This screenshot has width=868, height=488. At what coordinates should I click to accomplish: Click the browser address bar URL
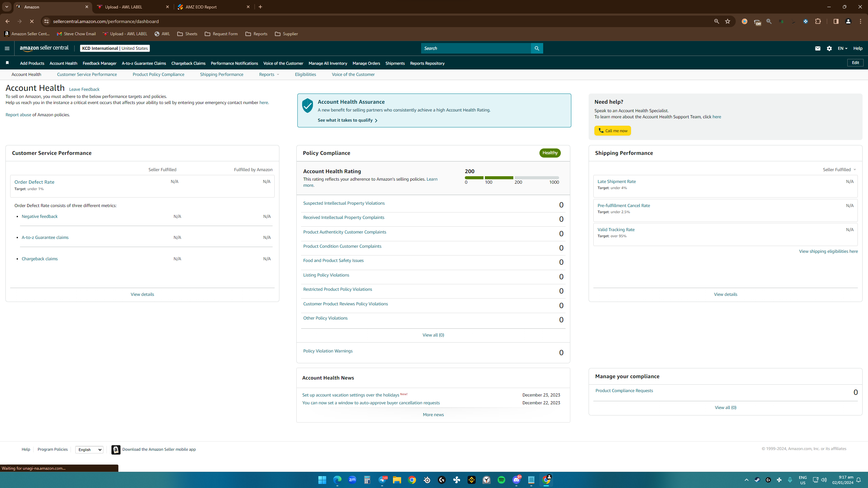coord(106,21)
